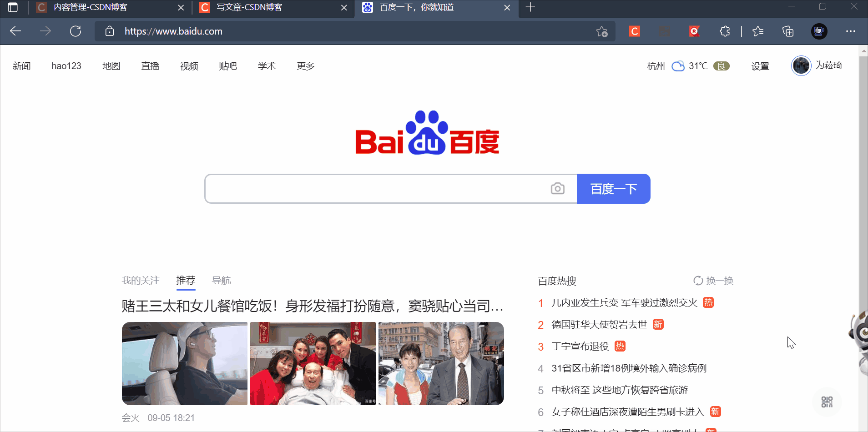868x432 pixels.
Task: Click the 良 air quality badge
Action: tap(722, 66)
